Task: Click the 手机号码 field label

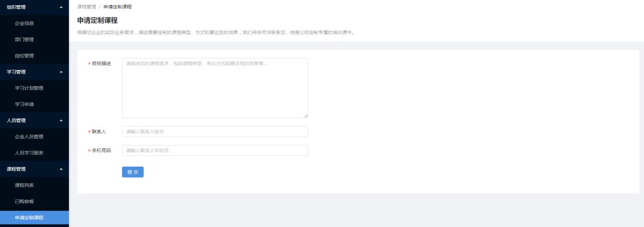Action: click(101, 150)
